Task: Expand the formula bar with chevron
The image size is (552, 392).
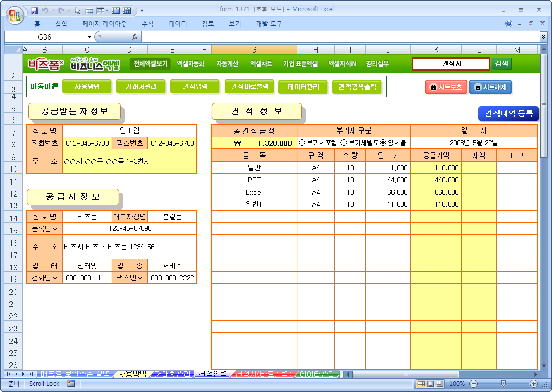Action: click(x=543, y=37)
